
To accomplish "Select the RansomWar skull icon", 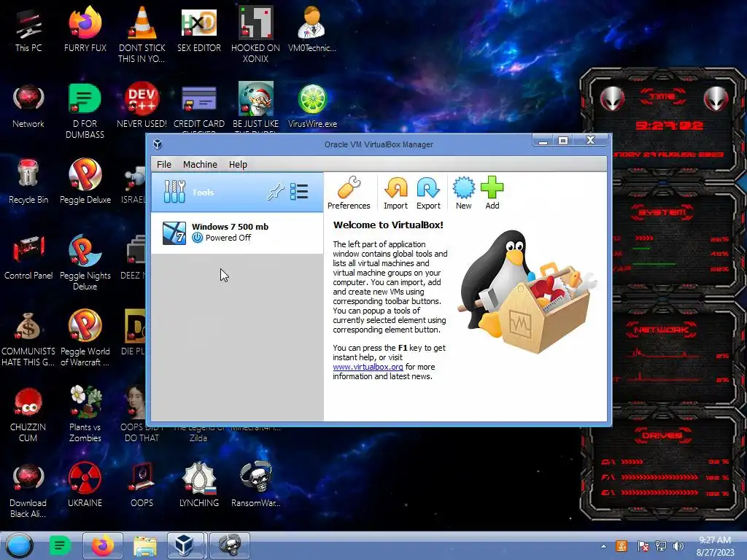I will pos(255,485).
